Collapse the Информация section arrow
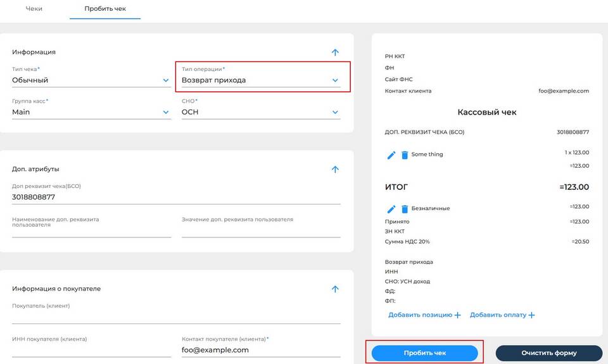The width and height of the screenshot is (608, 364). click(x=335, y=53)
